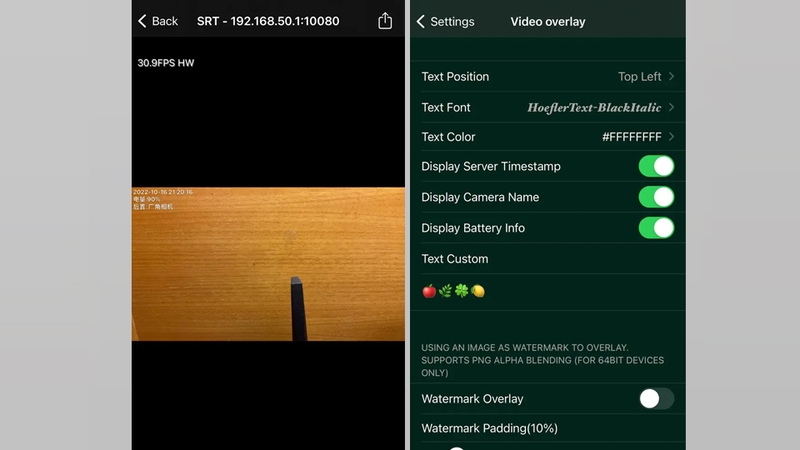Go Back from the SRT stream view
Image resolution: width=800 pixels, height=450 pixels.
(x=158, y=21)
